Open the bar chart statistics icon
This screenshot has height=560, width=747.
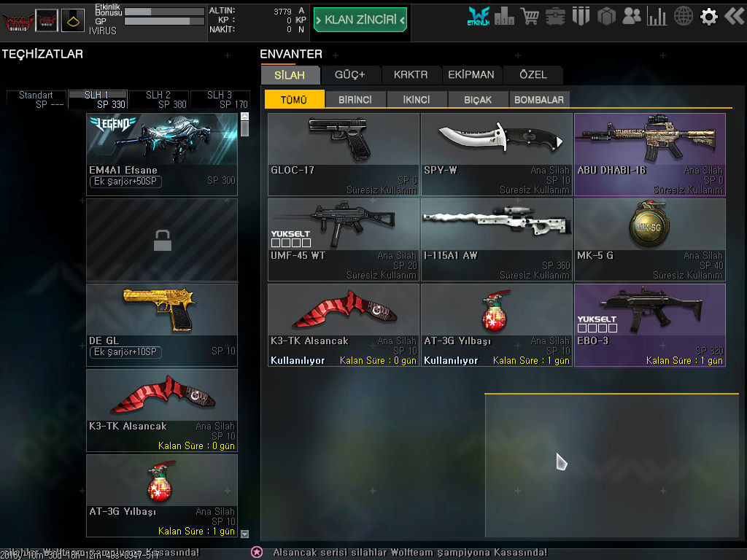657,16
